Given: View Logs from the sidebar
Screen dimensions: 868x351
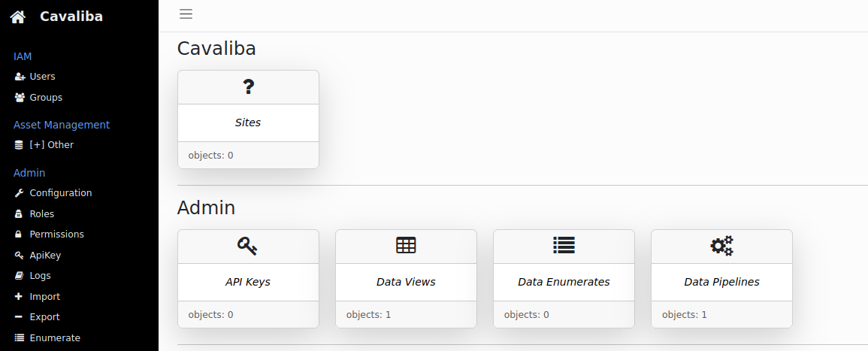Looking at the screenshot, I should tap(40, 276).
